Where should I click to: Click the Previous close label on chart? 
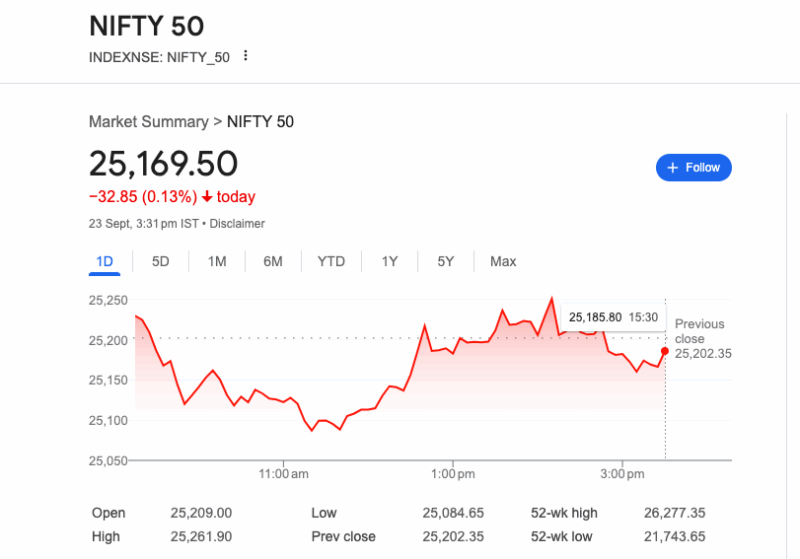[x=700, y=331]
